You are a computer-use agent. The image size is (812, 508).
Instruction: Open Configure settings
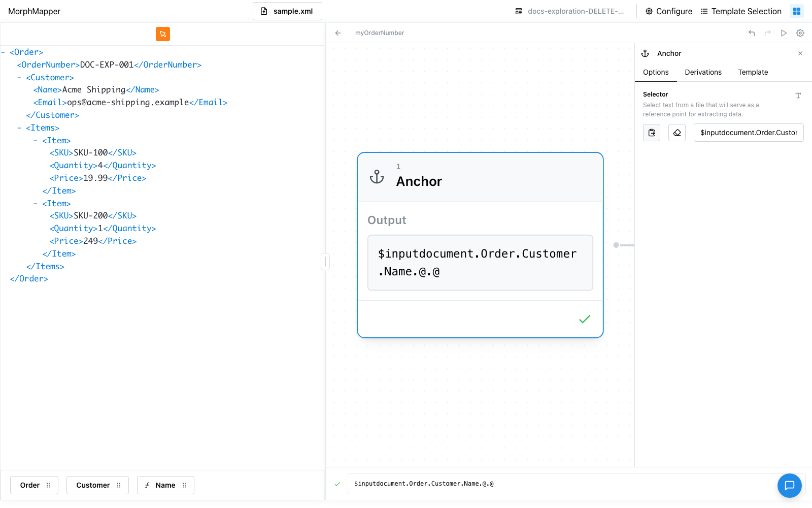[669, 11]
